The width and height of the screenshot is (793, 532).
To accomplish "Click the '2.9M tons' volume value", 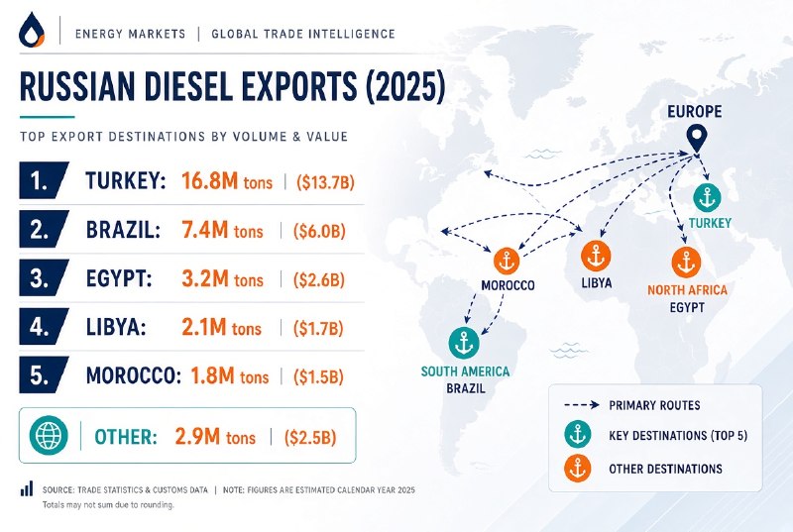I will point(215,436).
